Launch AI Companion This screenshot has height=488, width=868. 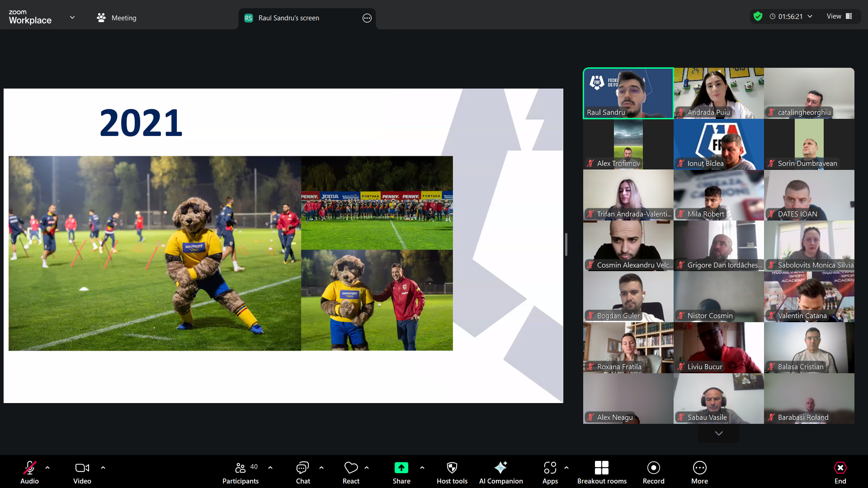click(x=500, y=472)
